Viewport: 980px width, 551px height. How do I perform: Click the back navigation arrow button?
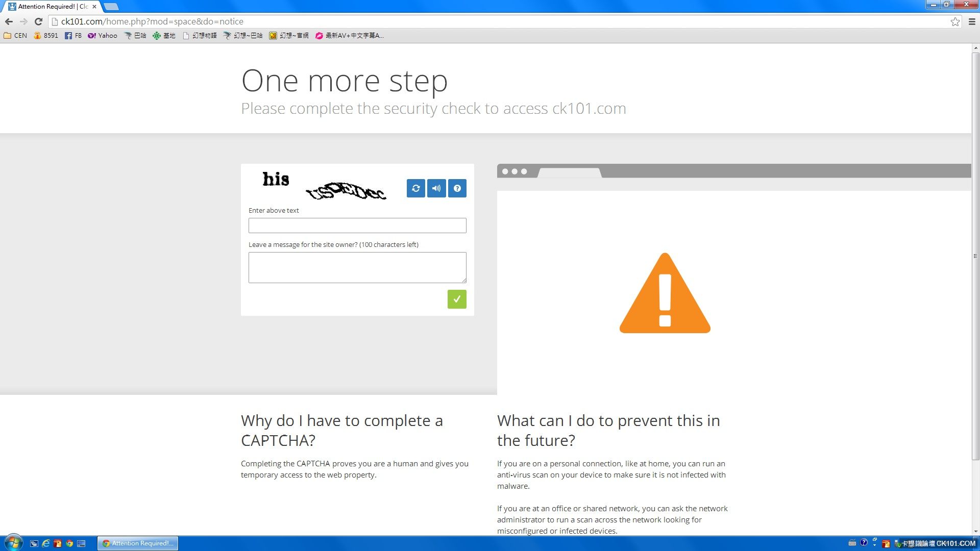click(x=9, y=21)
